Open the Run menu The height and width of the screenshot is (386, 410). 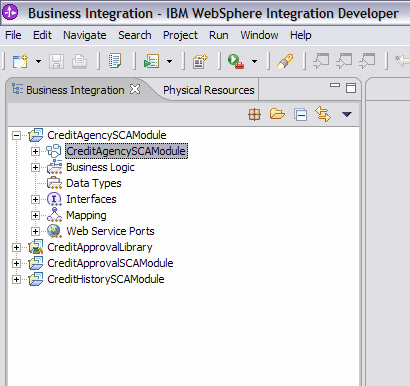[219, 35]
